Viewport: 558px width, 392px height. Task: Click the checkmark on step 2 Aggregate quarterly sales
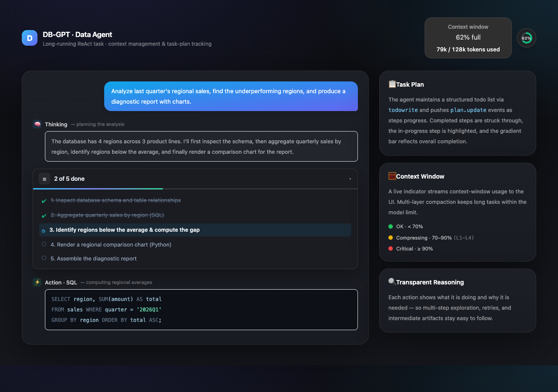pos(44,216)
